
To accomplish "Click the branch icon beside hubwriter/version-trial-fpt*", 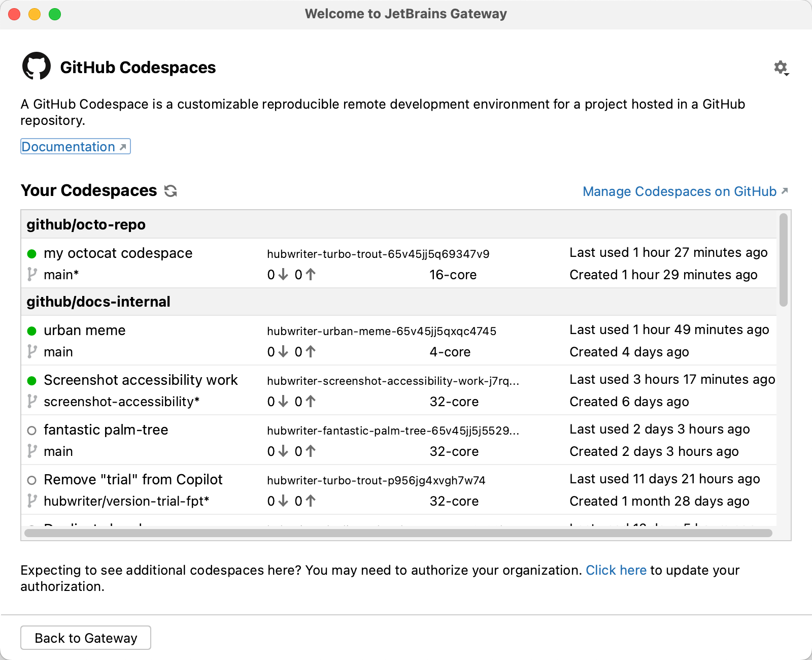I will pos(31,501).
